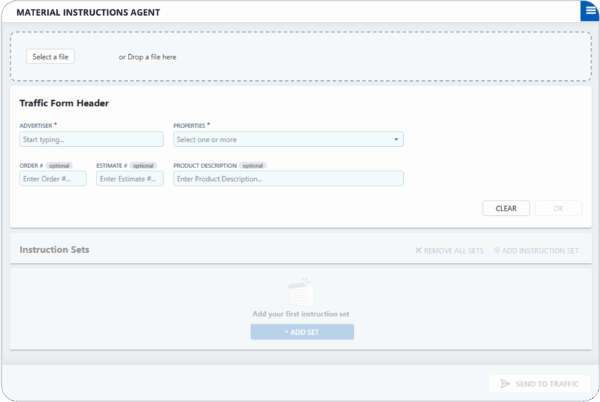Screen dimensions: 600x402
Task: Click the plus icon beside Add Instruction Set
Action: [497, 250]
